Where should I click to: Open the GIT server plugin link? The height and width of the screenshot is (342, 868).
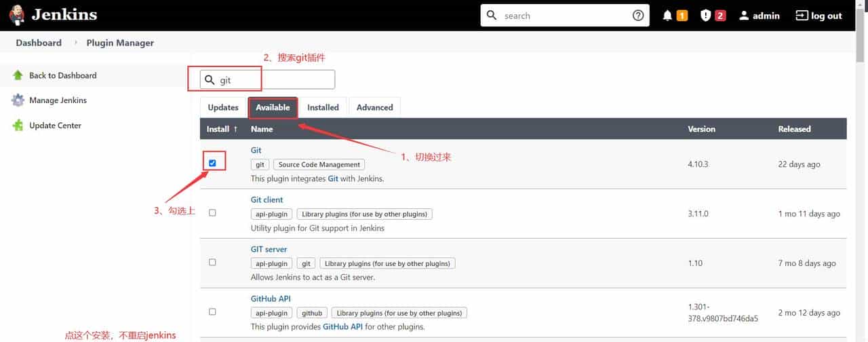[x=269, y=249]
